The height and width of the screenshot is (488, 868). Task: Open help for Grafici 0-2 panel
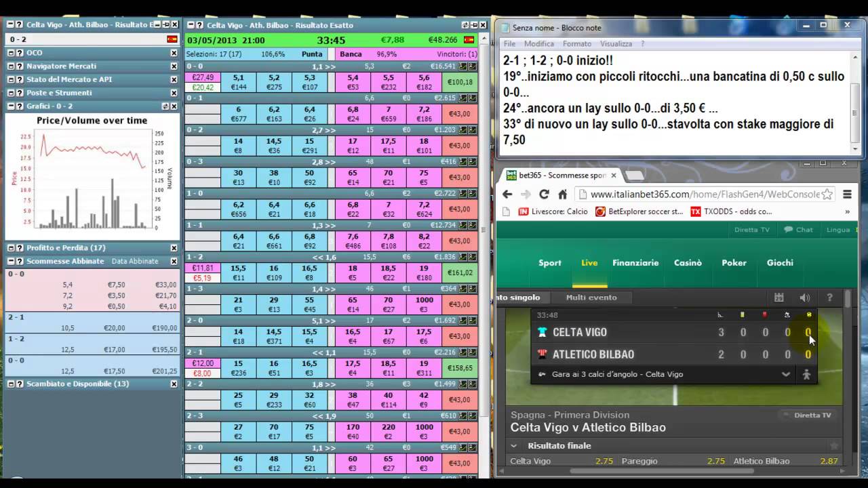point(20,106)
